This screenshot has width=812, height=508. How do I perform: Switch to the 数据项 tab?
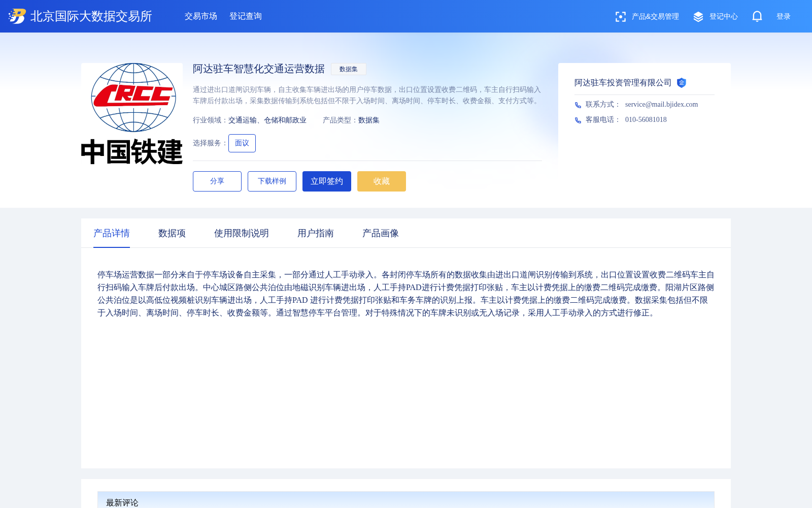[x=172, y=233]
